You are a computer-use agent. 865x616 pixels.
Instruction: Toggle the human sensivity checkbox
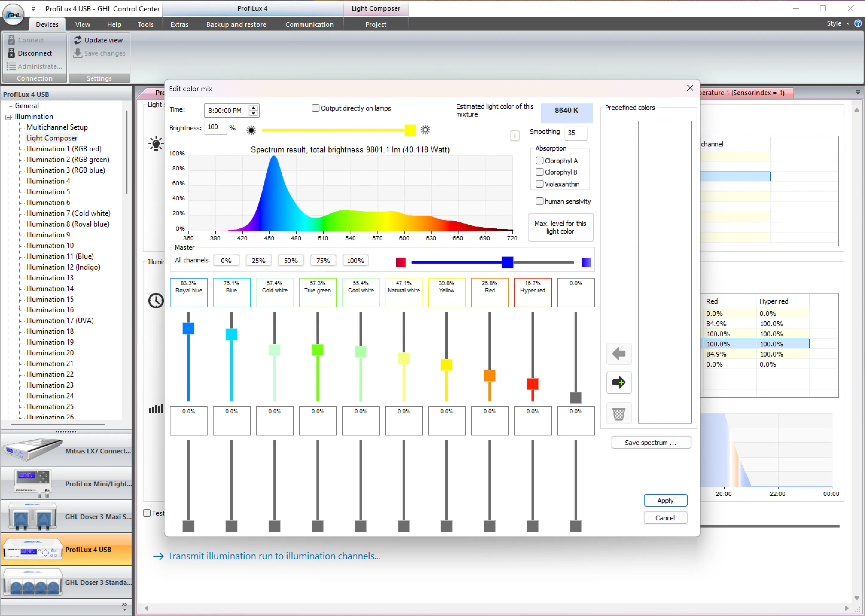[x=539, y=201]
